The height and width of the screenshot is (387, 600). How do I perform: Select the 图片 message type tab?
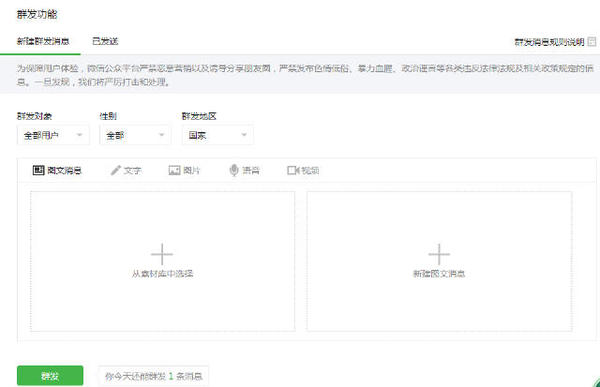pos(184,170)
